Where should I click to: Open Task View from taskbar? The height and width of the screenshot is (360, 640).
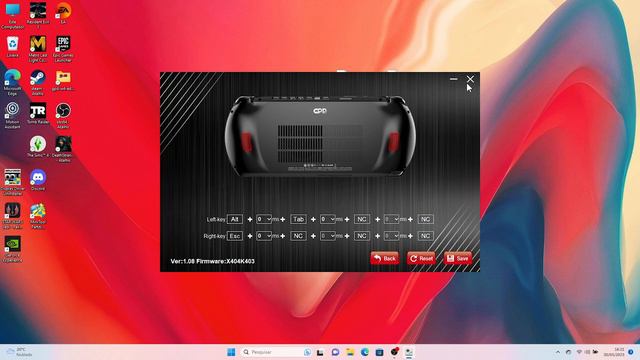pos(320,352)
